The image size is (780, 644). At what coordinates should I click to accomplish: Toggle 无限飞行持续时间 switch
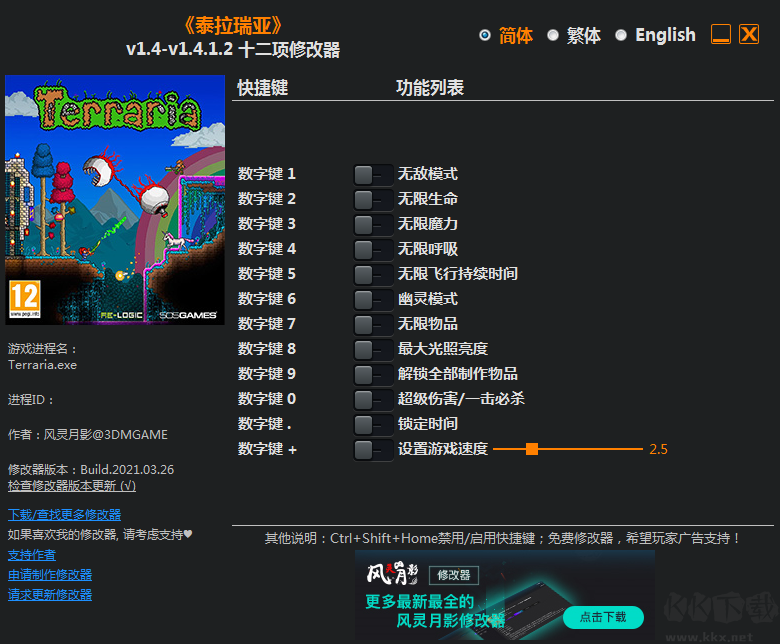372,274
